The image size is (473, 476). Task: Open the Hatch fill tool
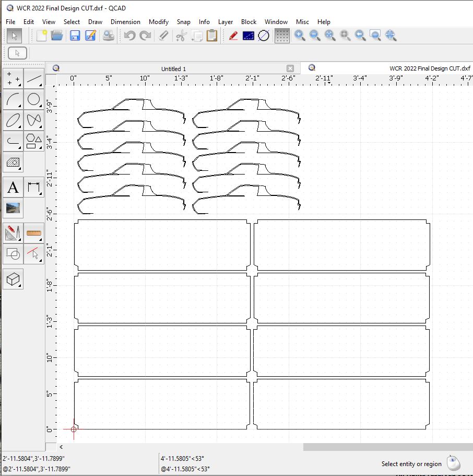click(13, 162)
